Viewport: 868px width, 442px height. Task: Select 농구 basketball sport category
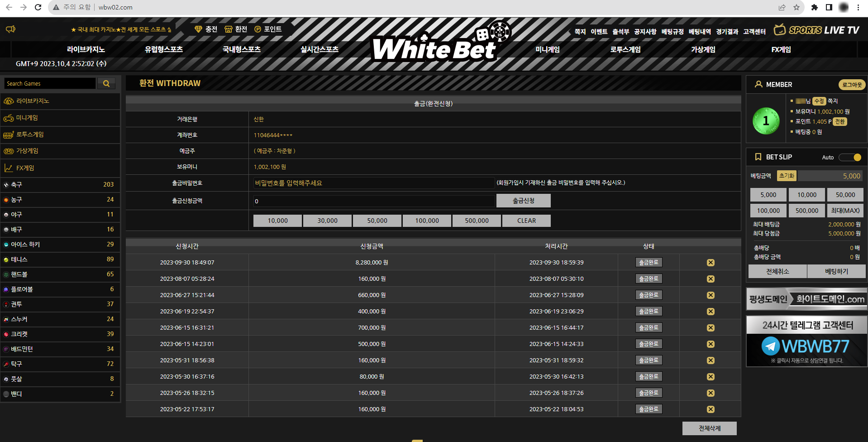60,199
